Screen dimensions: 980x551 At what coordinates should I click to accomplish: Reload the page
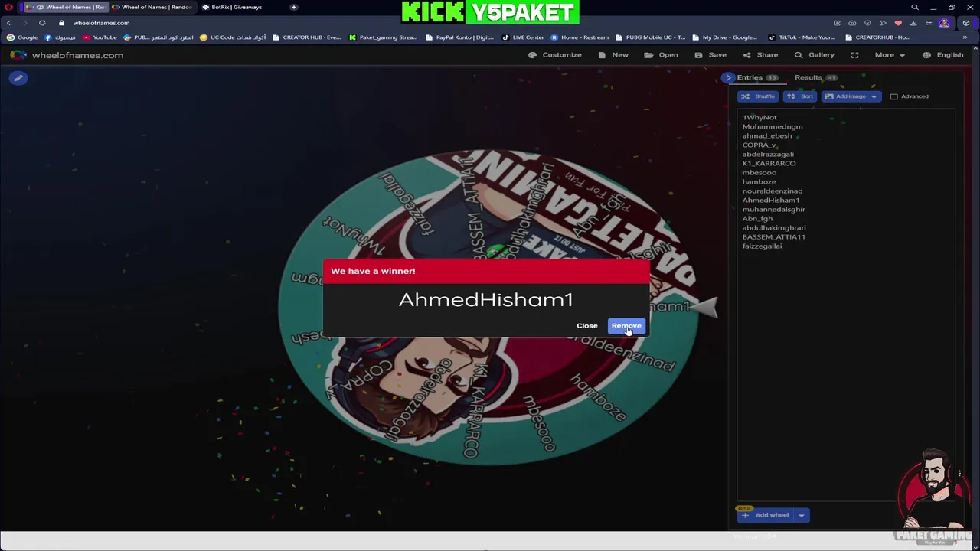coord(42,23)
